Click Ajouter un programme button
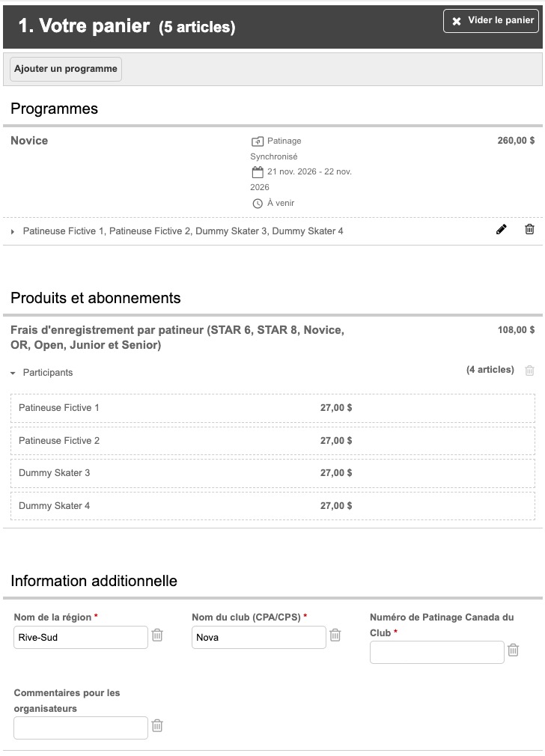545x756 pixels. [x=66, y=69]
